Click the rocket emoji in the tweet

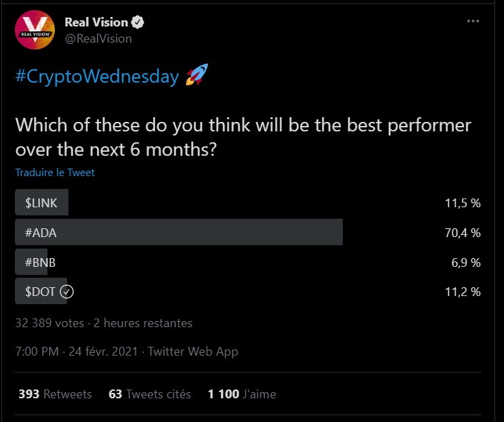(x=196, y=76)
